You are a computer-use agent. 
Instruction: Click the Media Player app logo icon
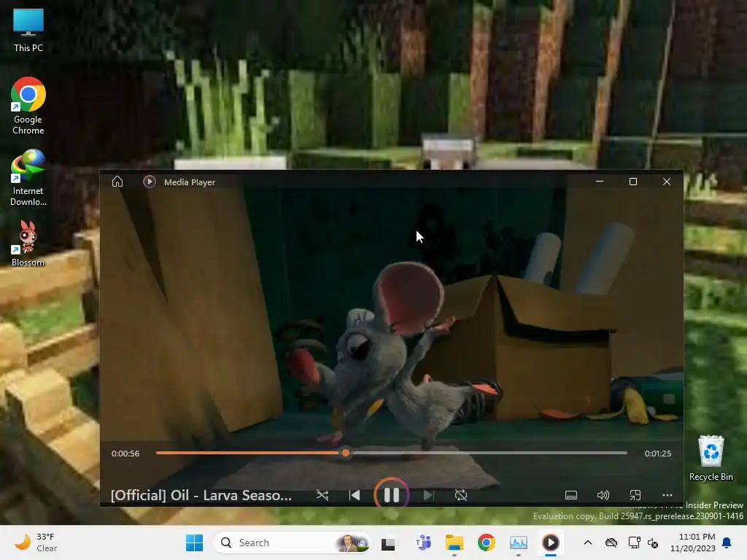click(149, 182)
